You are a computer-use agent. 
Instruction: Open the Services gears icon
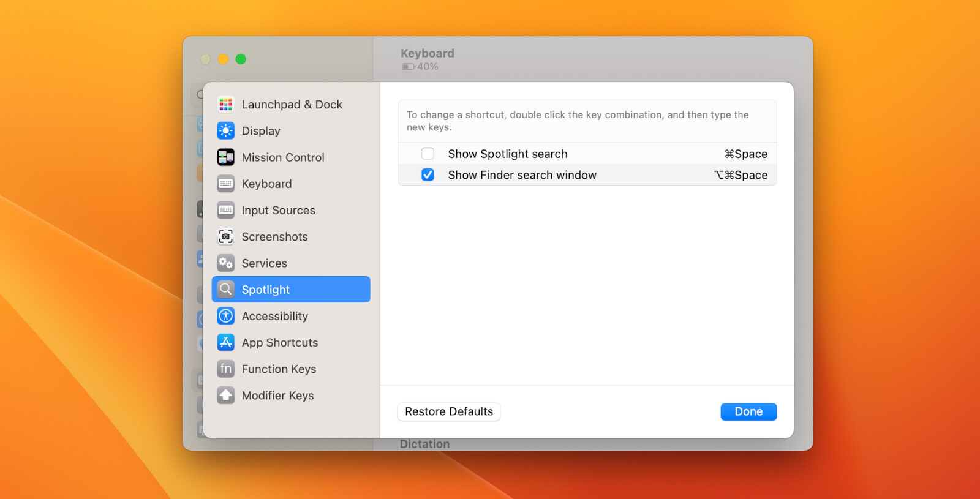[x=225, y=263]
